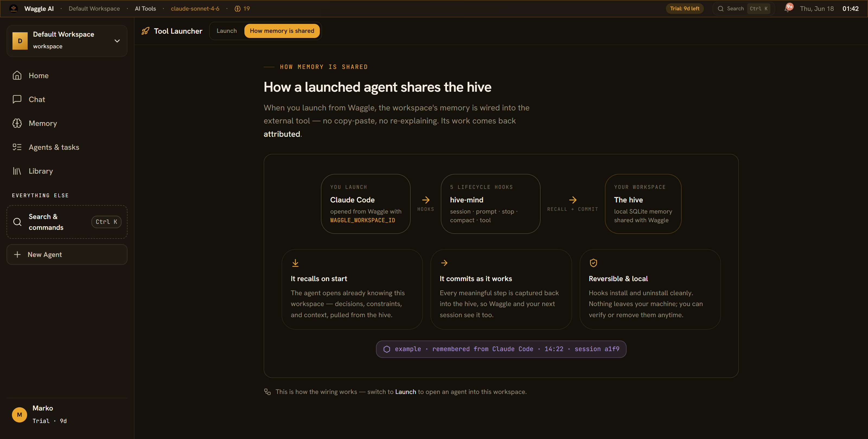Open the claude-sonnet-4-6 model selector
This screenshot has height=439, width=868.
[195, 8]
